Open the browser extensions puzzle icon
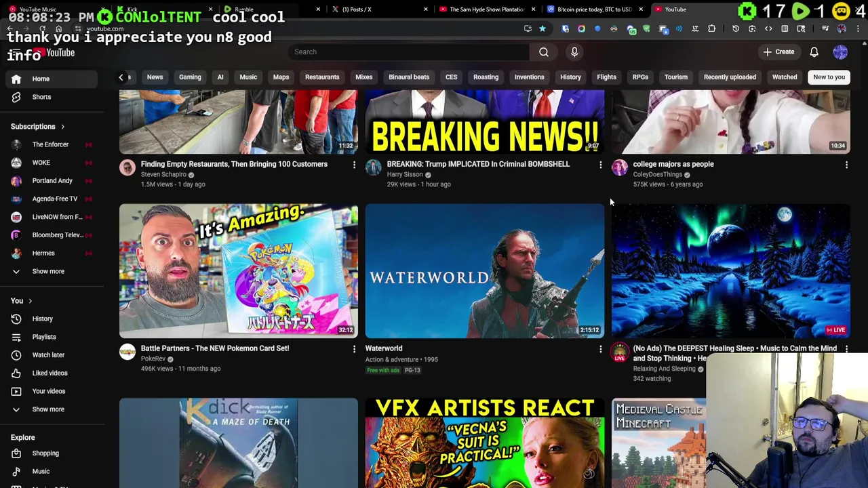The width and height of the screenshot is (868, 488). [x=711, y=28]
